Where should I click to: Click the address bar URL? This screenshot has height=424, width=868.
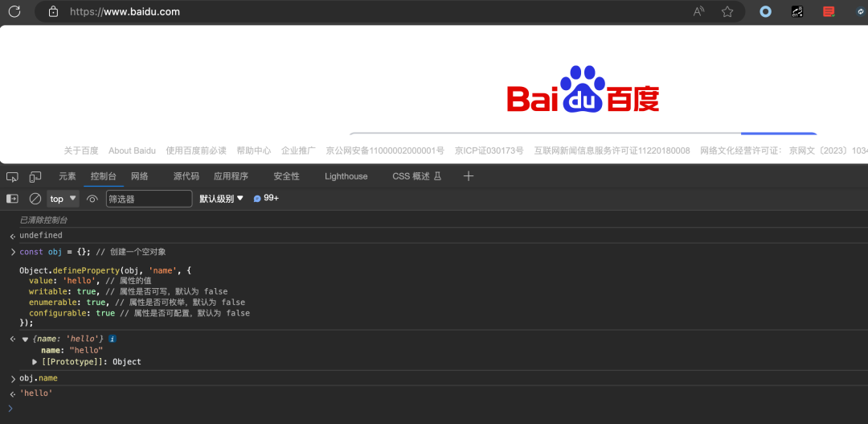125,11
